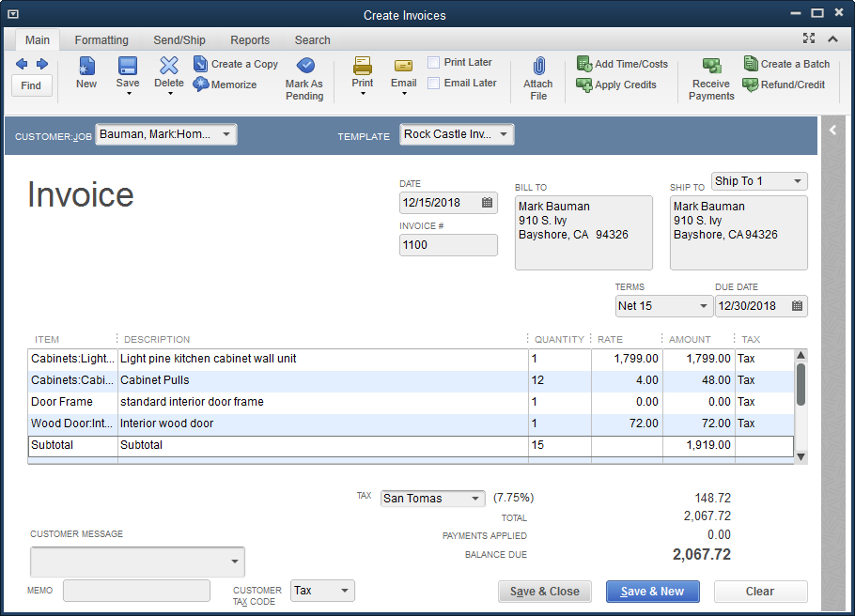Open the due date calendar picker
855x616 pixels.
click(797, 306)
